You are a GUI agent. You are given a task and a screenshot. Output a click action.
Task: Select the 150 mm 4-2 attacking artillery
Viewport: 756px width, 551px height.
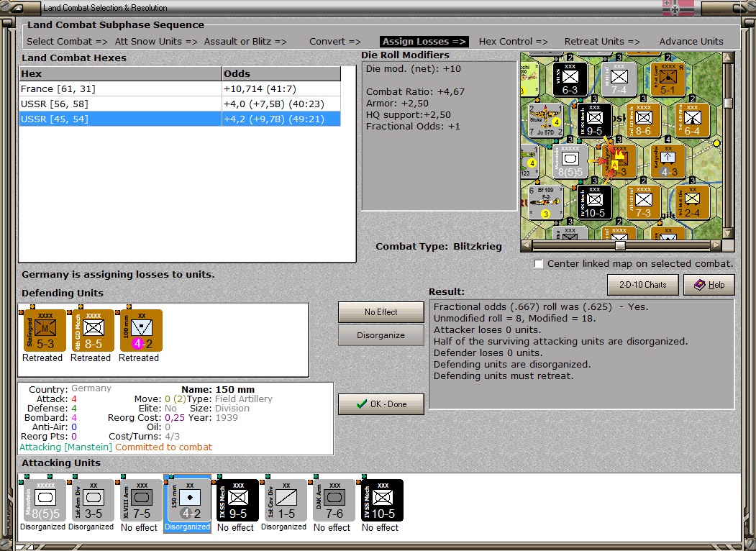[x=189, y=500]
